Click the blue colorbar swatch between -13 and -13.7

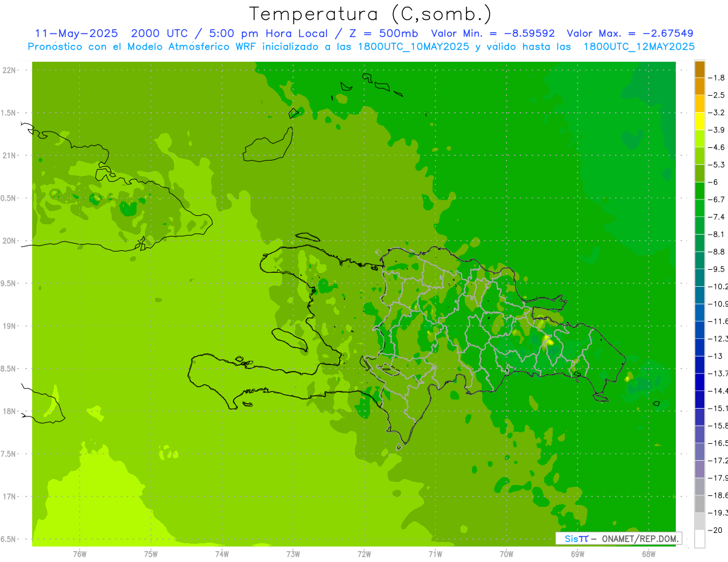699,364
